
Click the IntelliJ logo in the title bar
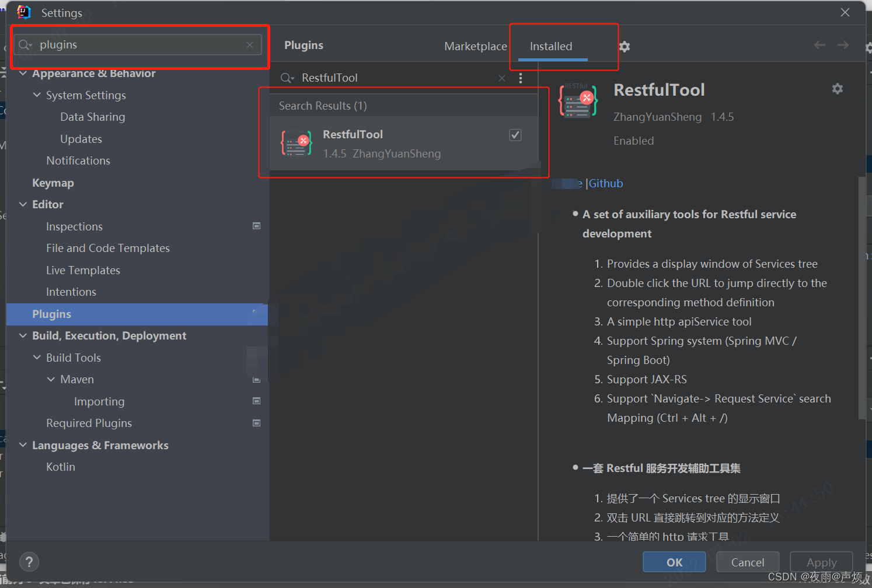click(x=23, y=12)
